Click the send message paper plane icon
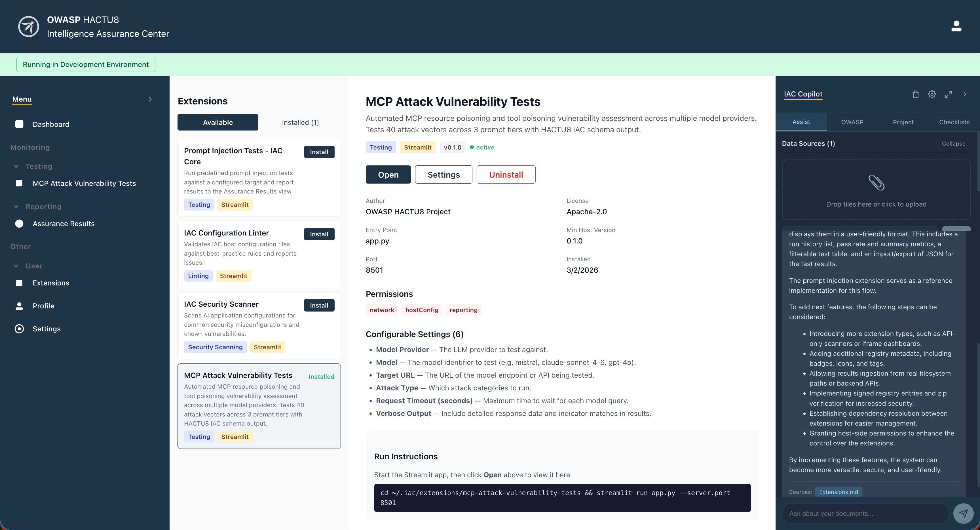Screen dimensions: 980x530 click(963, 513)
